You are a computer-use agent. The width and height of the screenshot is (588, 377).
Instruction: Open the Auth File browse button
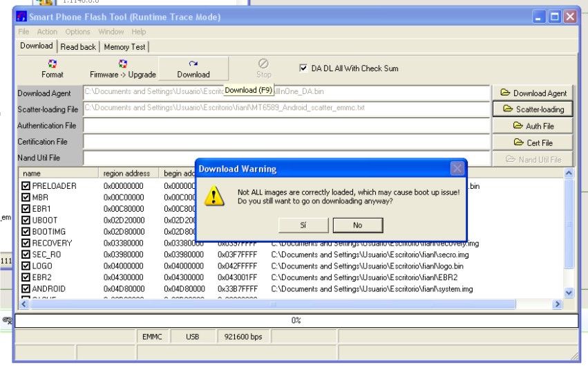click(x=533, y=126)
